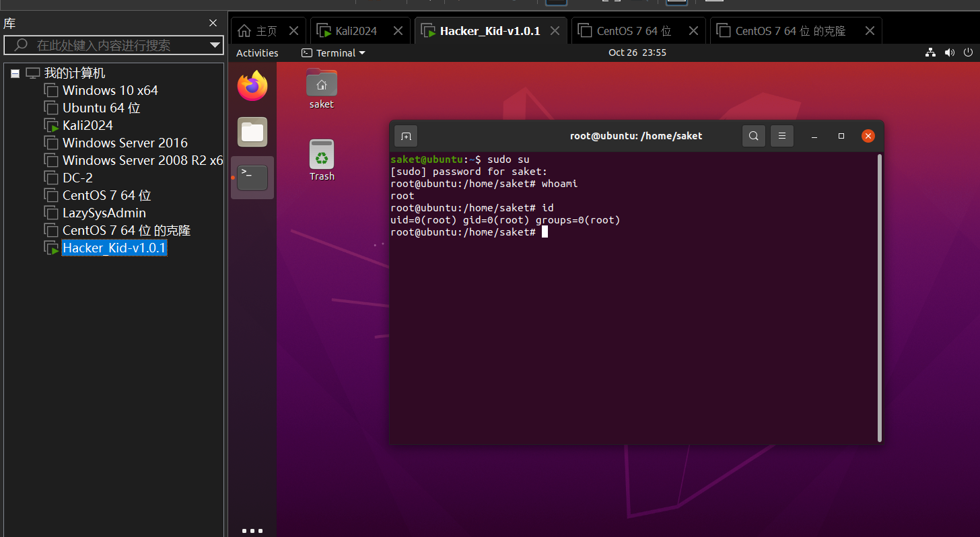Open the saket home folder icon
Image resolution: width=980 pixels, height=537 pixels.
pyautogui.click(x=322, y=88)
